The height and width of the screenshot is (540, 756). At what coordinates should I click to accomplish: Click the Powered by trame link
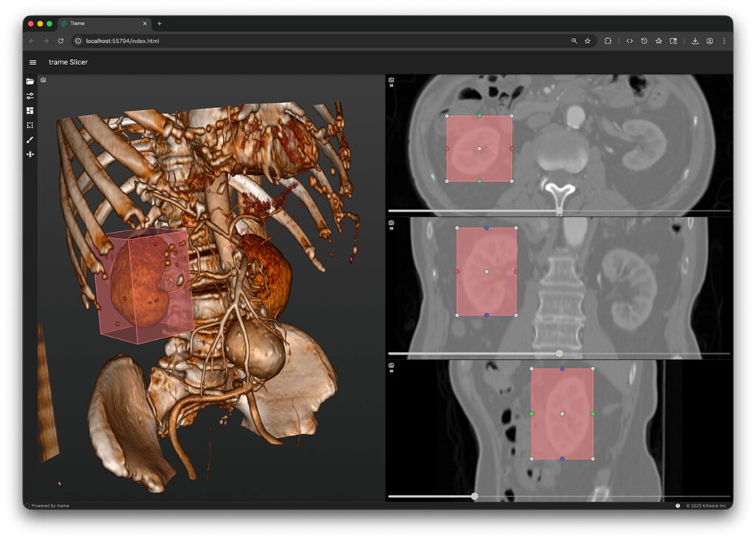(49, 505)
